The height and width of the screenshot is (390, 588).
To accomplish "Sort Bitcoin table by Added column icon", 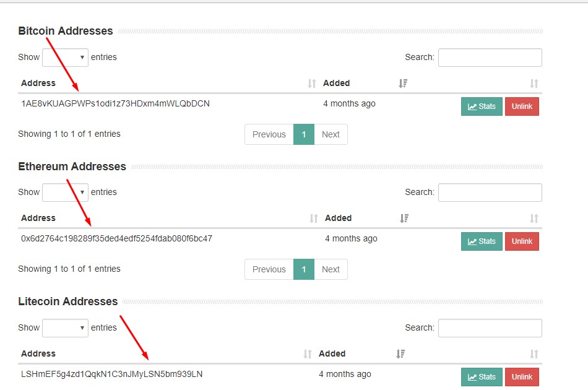I will pos(403,84).
